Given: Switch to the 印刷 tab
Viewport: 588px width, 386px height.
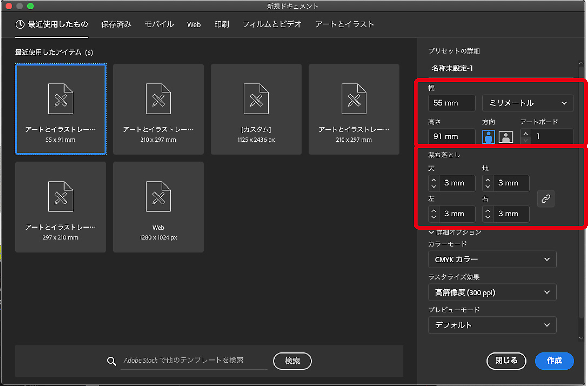Looking at the screenshot, I should [x=221, y=24].
